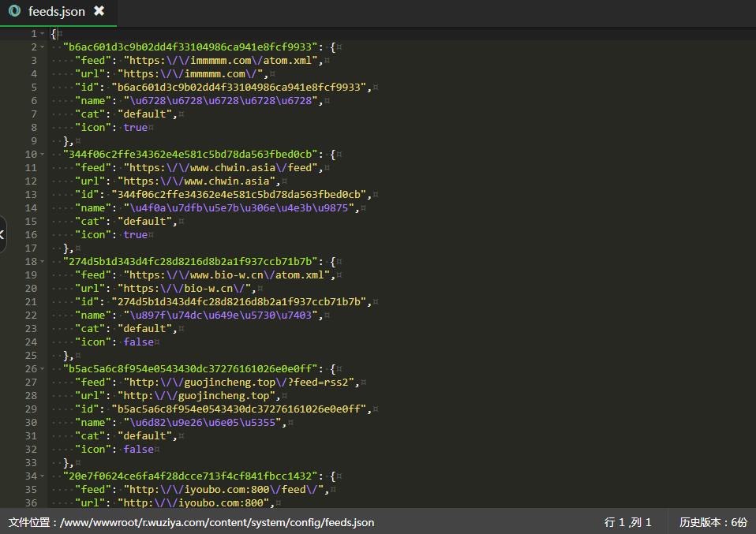Place cursor on true value at line 8
This screenshot has width=756, height=534.
click(x=135, y=127)
